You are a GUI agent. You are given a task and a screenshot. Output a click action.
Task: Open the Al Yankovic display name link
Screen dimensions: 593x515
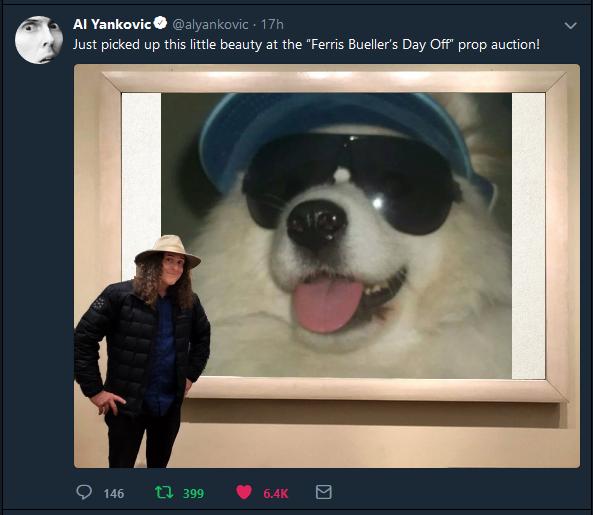pos(112,24)
